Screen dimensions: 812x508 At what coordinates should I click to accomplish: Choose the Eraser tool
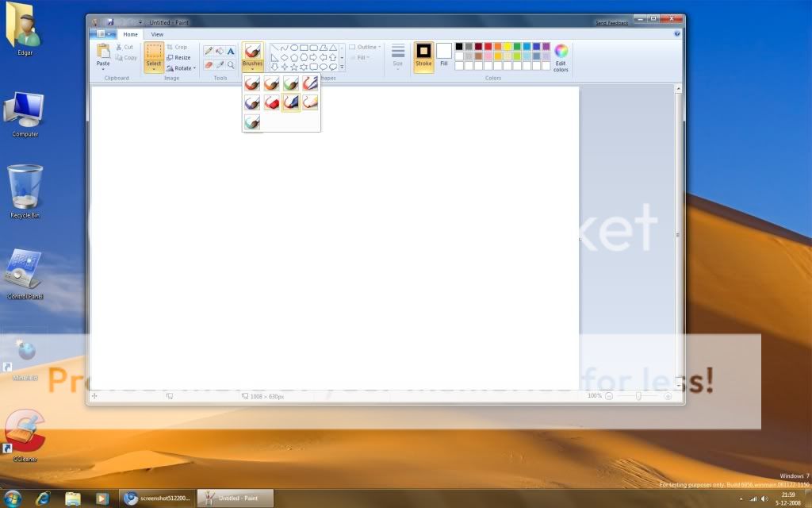tap(209, 64)
